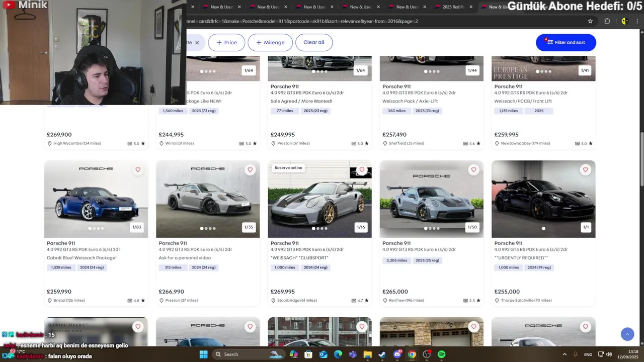This screenshot has width=644, height=362.
Task: Bookmark this page with the star icon
Action: click(590, 21)
